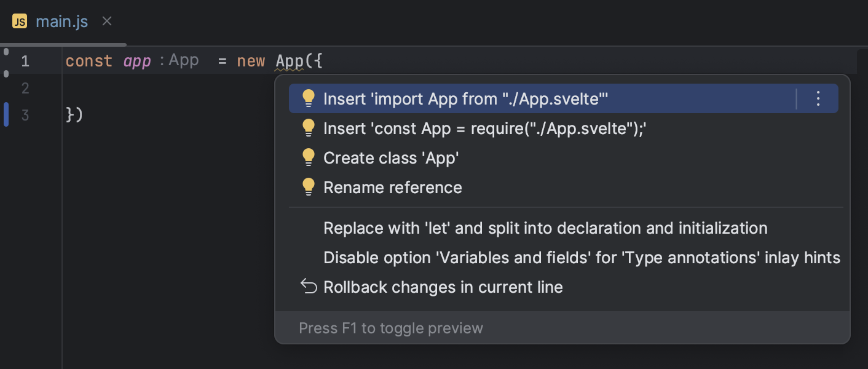Click the JS file type icon on the tab

[18, 20]
